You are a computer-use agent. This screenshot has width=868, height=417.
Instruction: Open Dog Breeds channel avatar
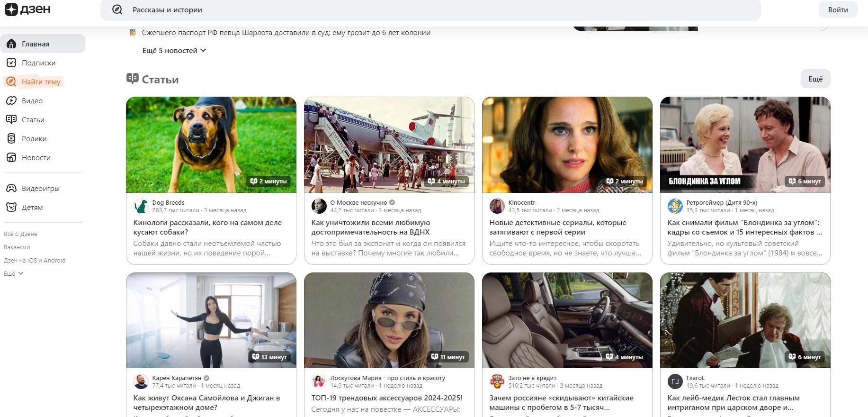[x=141, y=206]
